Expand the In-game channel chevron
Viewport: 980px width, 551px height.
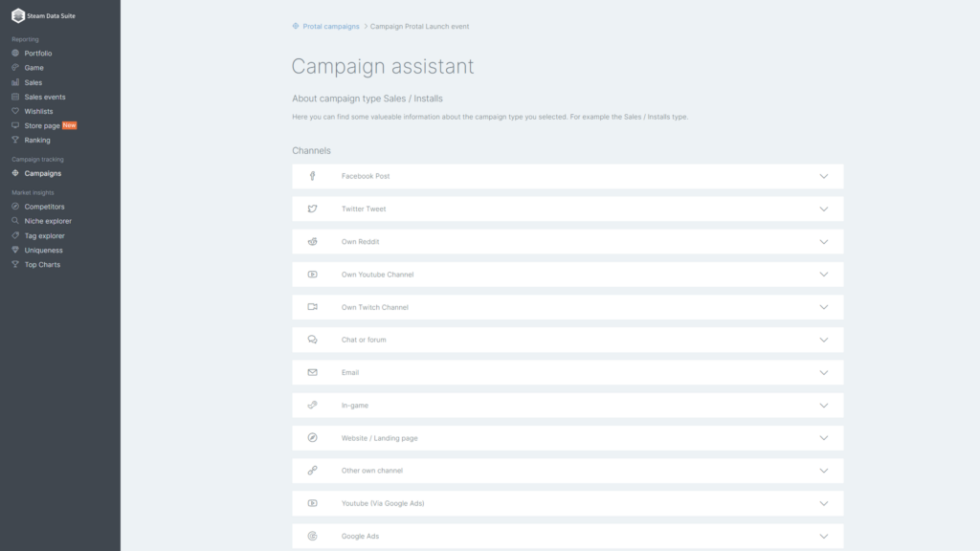824,406
